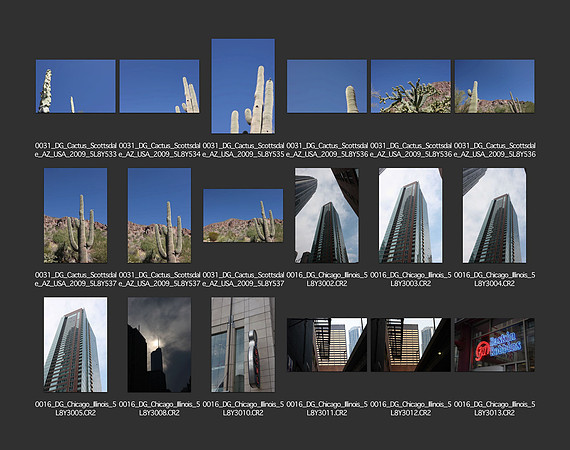The height and width of the screenshot is (450, 570).
Task: Select the 5L8Y3011 fire escape thumbnail
Action: click(x=327, y=345)
